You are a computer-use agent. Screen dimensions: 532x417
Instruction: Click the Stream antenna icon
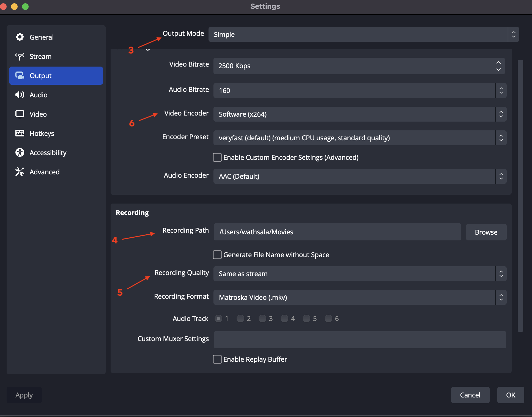click(x=20, y=56)
